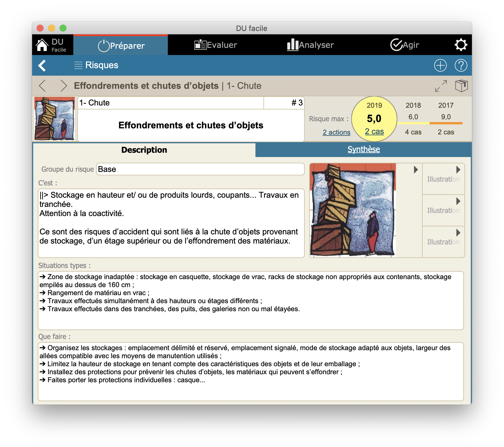The height and width of the screenshot is (447, 504).
Task: Switch to the Synthèse tab
Action: (x=364, y=149)
